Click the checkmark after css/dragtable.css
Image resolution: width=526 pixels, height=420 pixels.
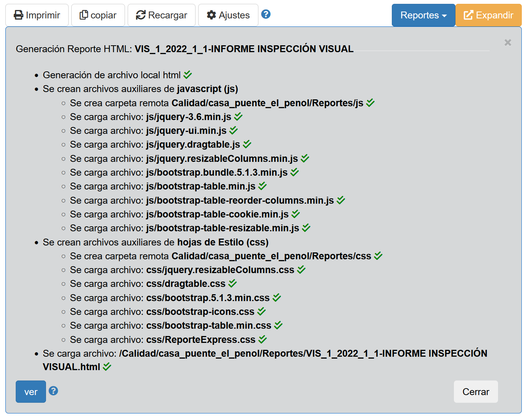(233, 283)
